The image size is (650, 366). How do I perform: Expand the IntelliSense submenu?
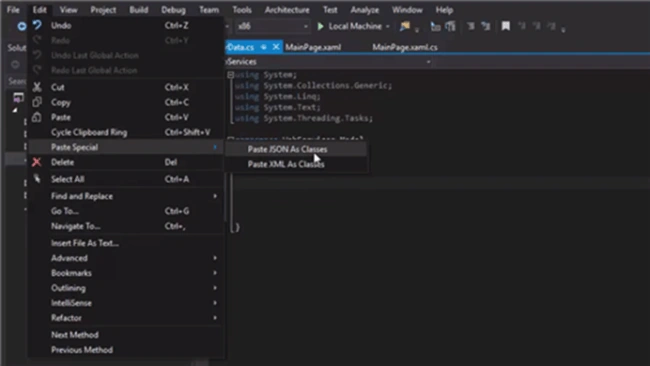(x=215, y=303)
